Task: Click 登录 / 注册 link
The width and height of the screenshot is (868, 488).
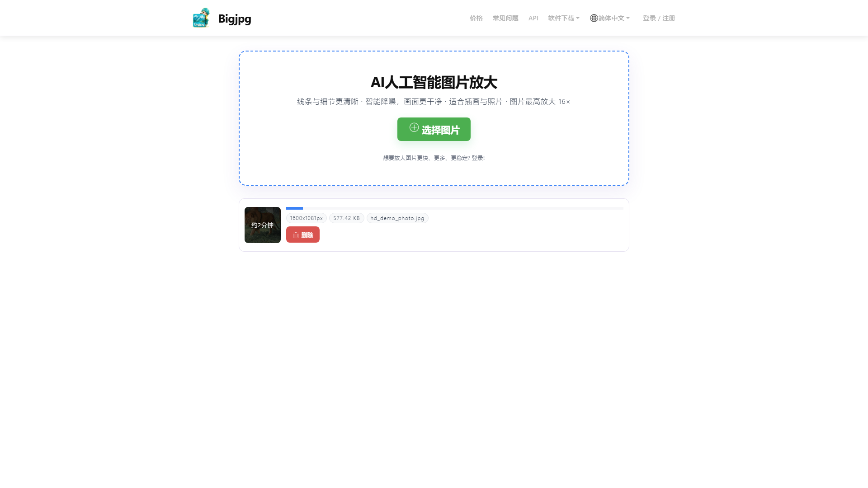Action: pyautogui.click(x=659, y=18)
